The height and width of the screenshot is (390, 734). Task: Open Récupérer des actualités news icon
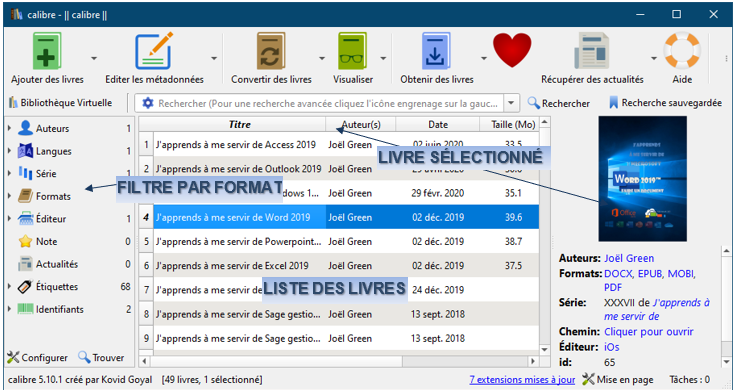[x=592, y=51]
